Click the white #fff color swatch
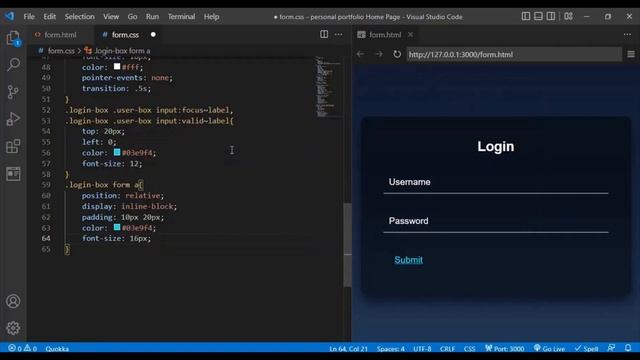 (117, 66)
